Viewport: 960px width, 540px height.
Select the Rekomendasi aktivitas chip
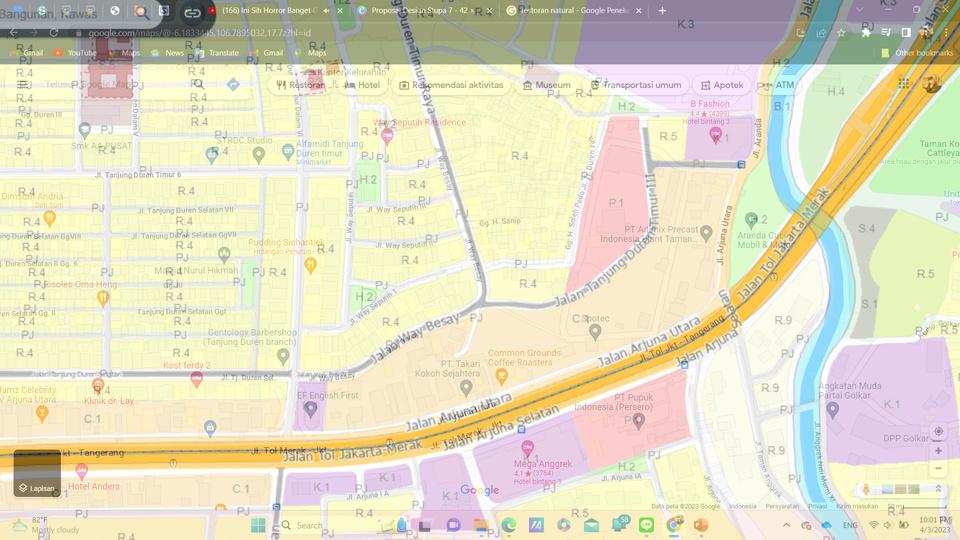pyautogui.click(x=451, y=85)
